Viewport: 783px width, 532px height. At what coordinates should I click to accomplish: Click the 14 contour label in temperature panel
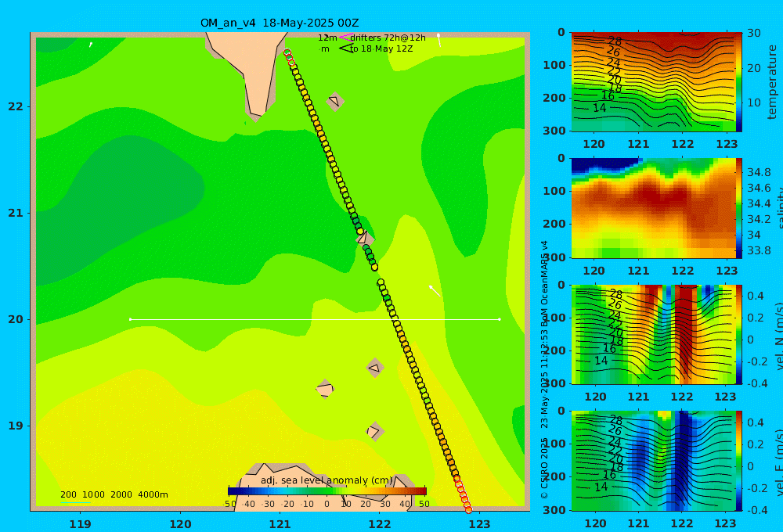(599, 108)
